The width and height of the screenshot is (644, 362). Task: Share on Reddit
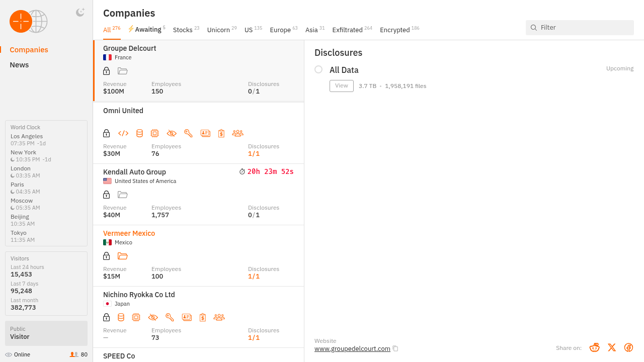pos(594,347)
